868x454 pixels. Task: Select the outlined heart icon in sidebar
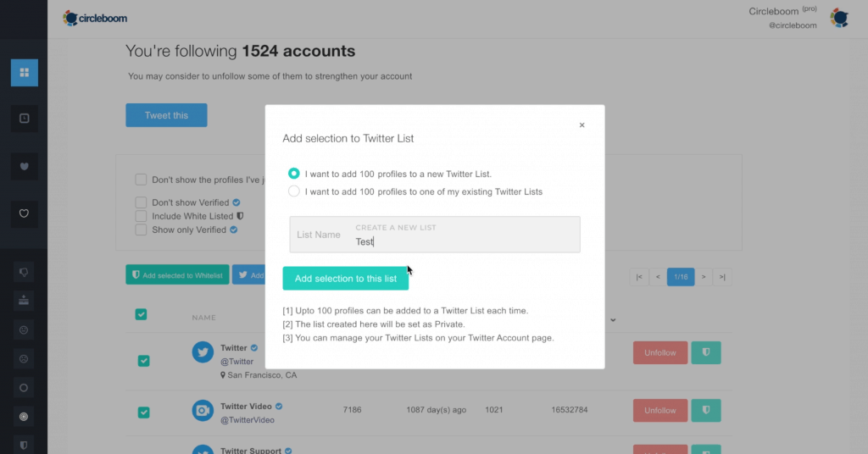tap(25, 213)
